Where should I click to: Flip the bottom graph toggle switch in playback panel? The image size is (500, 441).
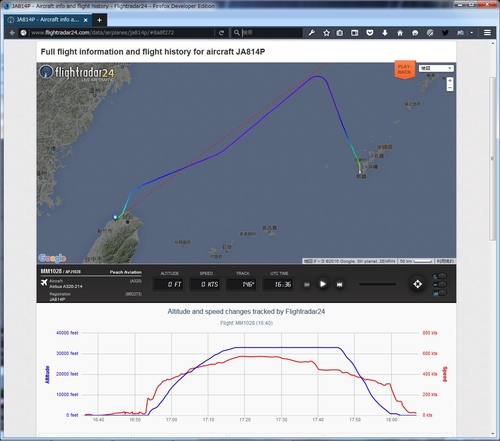click(440, 293)
